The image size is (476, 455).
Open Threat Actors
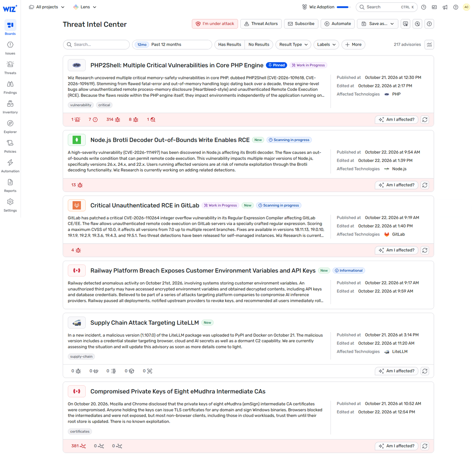[x=261, y=24]
